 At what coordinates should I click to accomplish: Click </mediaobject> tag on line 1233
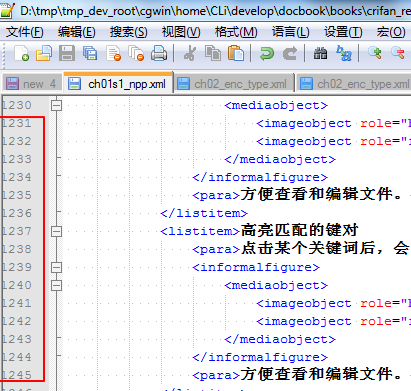[x=280, y=159]
